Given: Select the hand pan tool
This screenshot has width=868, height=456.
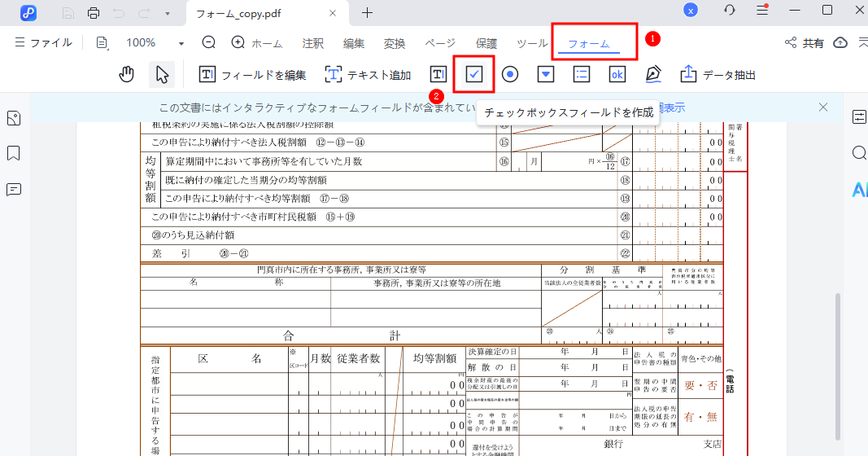Looking at the screenshot, I should point(126,75).
